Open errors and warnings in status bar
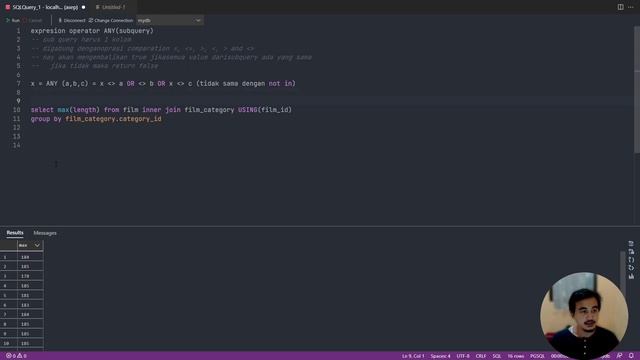This screenshot has width=640, height=360. (x=16, y=356)
